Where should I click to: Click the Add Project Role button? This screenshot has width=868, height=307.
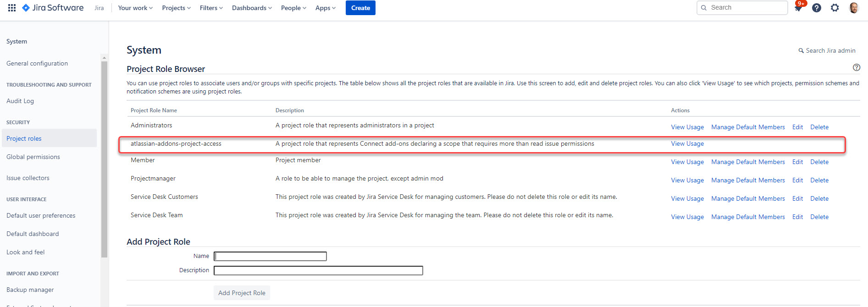click(x=242, y=293)
